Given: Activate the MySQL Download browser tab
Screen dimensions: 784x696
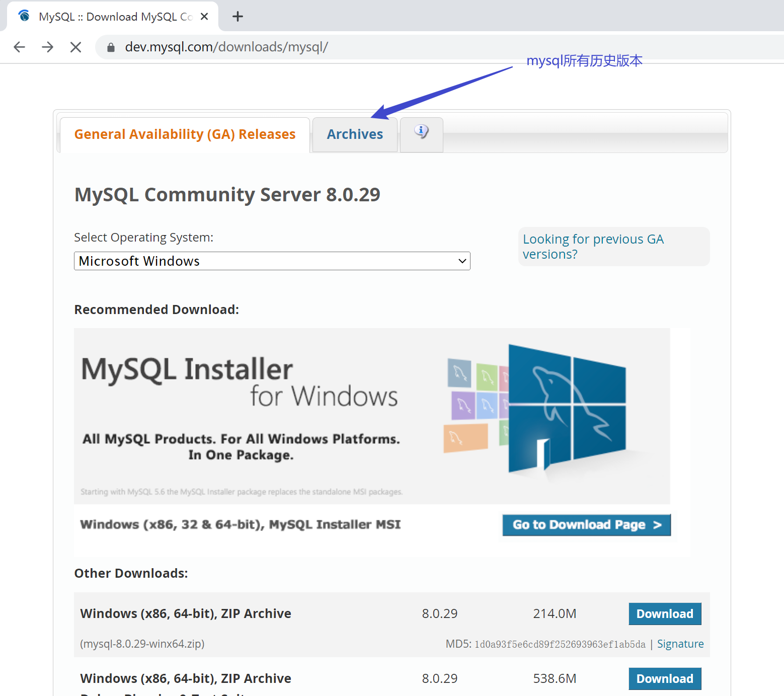Looking at the screenshot, I should pyautogui.click(x=113, y=17).
